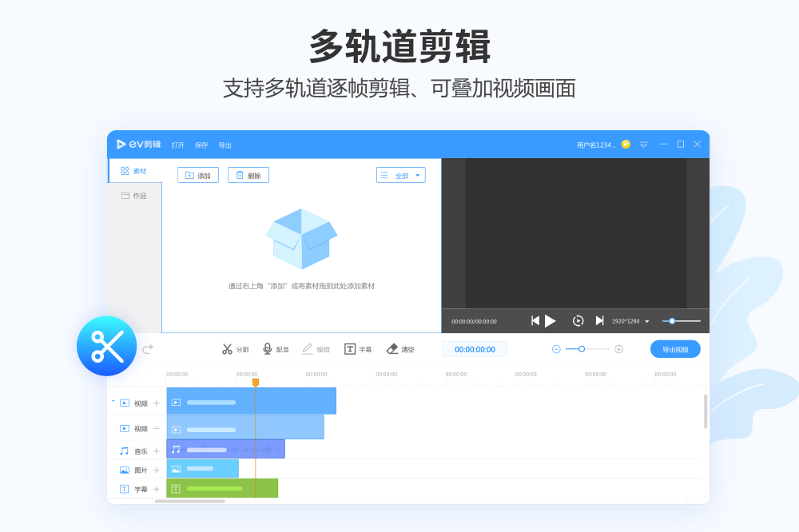Open the 1920*1280 resolution dropdown
Image resolution: width=799 pixels, height=532 pixels.
point(631,322)
